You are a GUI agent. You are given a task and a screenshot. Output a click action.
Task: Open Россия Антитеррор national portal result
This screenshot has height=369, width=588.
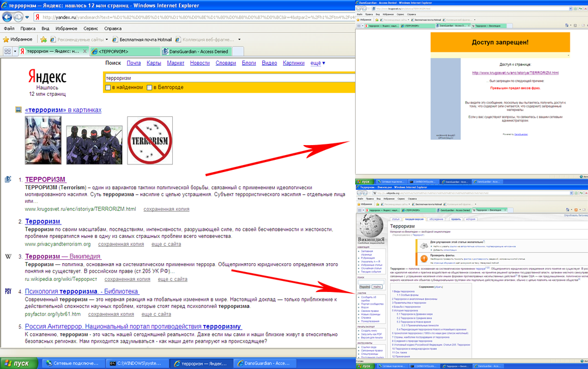tap(133, 326)
